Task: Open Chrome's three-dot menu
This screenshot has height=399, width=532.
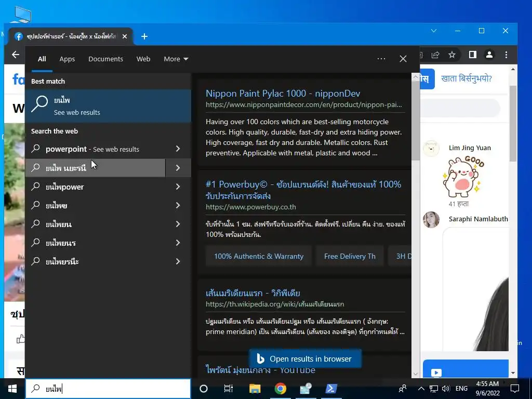Action: 506,55
